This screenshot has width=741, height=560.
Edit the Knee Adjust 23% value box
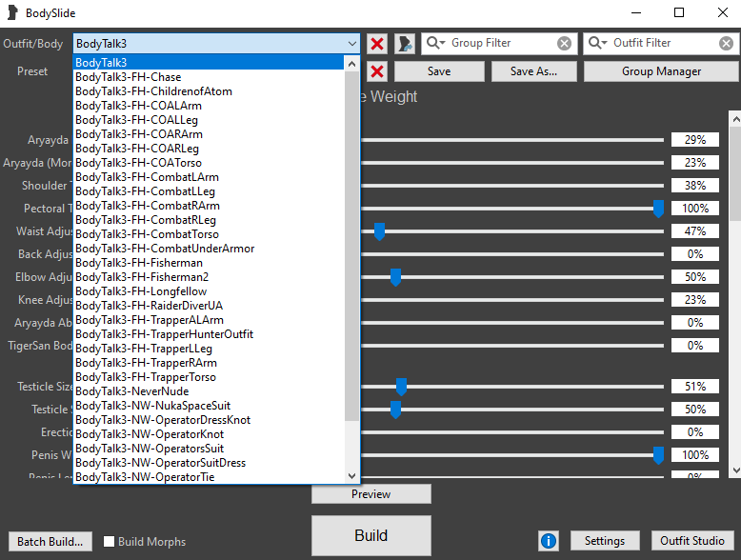click(x=695, y=300)
